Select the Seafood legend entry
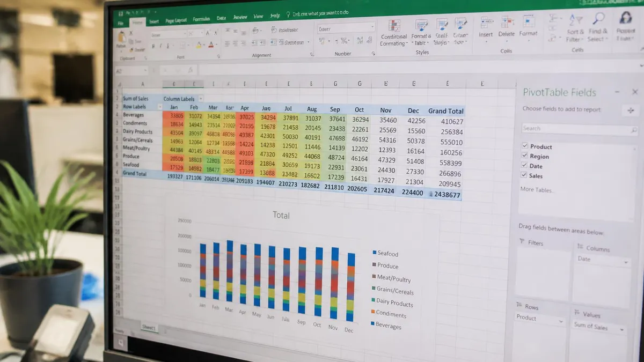644x362 pixels. (385, 253)
